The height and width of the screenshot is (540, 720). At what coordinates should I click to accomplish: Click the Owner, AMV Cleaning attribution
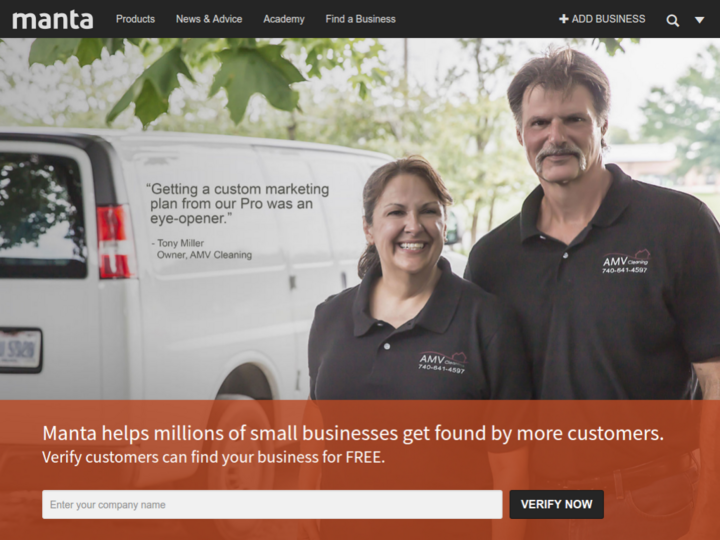pyautogui.click(x=204, y=255)
